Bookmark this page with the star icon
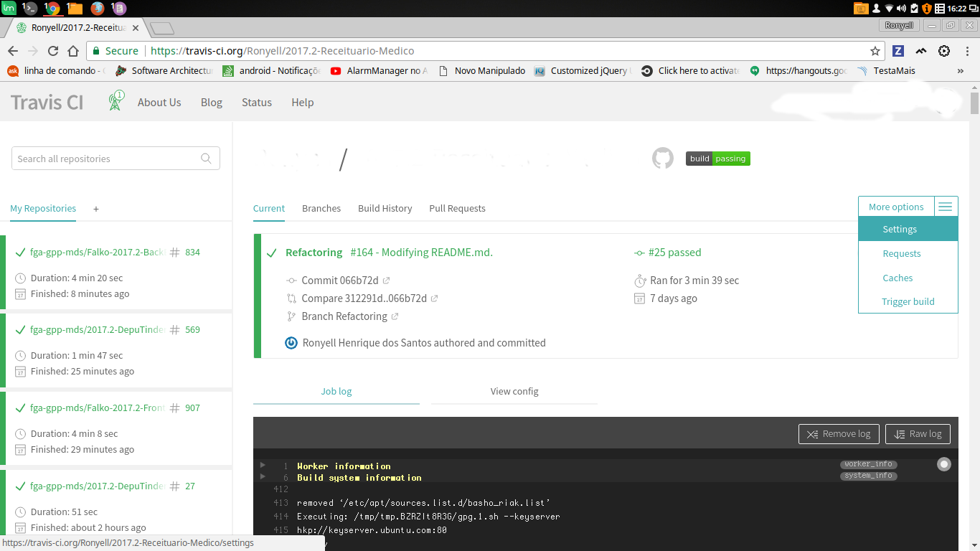Image resolution: width=980 pixels, height=551 pixels. [x=875, y=51]
